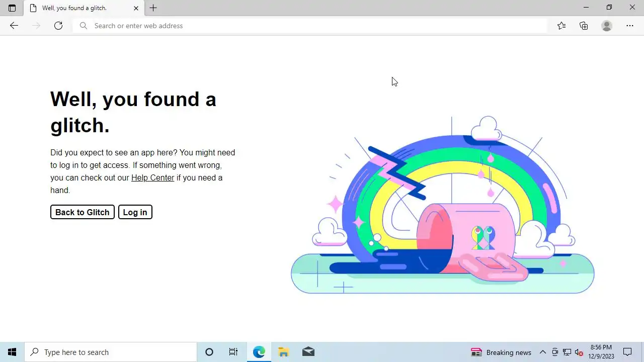Click Microsoft Edge taskbar icon
The height and width of the screenshot is (362, 644).
coord(259,352)
